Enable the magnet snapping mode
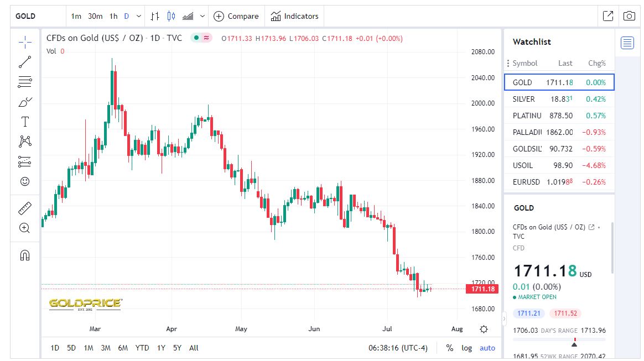The width and height of the screenshot is (644, 361). [25, 255]
